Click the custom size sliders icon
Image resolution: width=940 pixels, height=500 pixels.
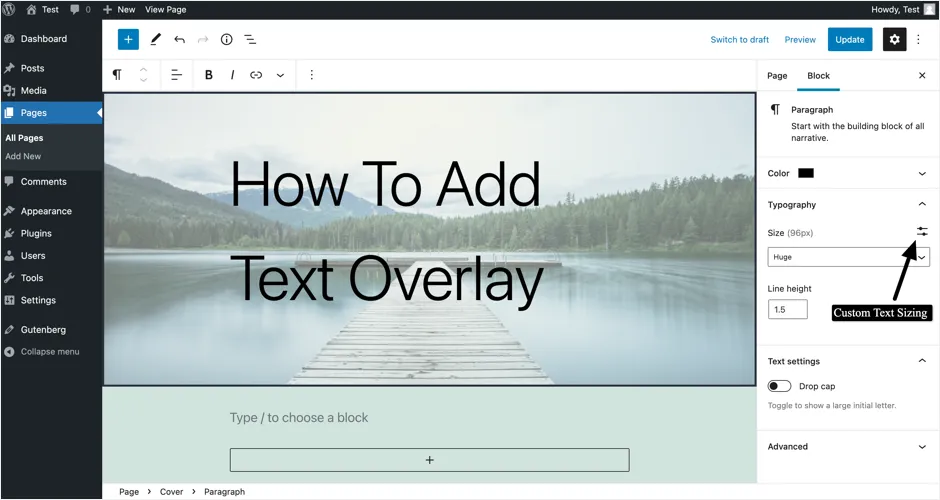[x=922, y=231]
